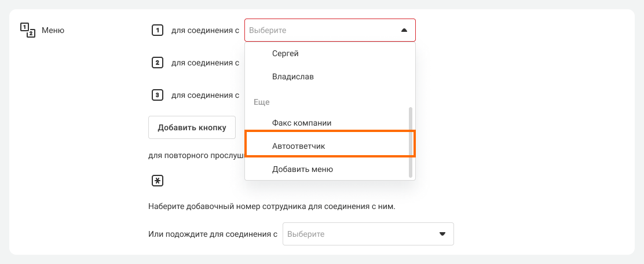644x264 pixels.
Task: Click 'для соединения с' label beside key 3
Action: tap(205, 95)
